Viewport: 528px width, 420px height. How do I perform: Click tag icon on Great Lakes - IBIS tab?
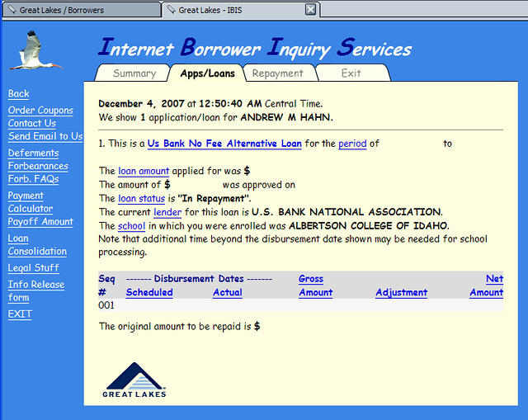tap(171, 10)
